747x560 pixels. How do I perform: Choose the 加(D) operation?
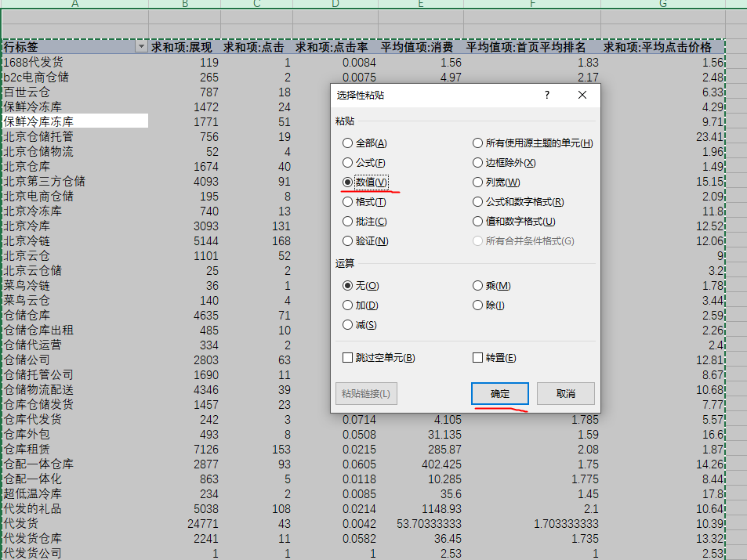pos(347,305)
